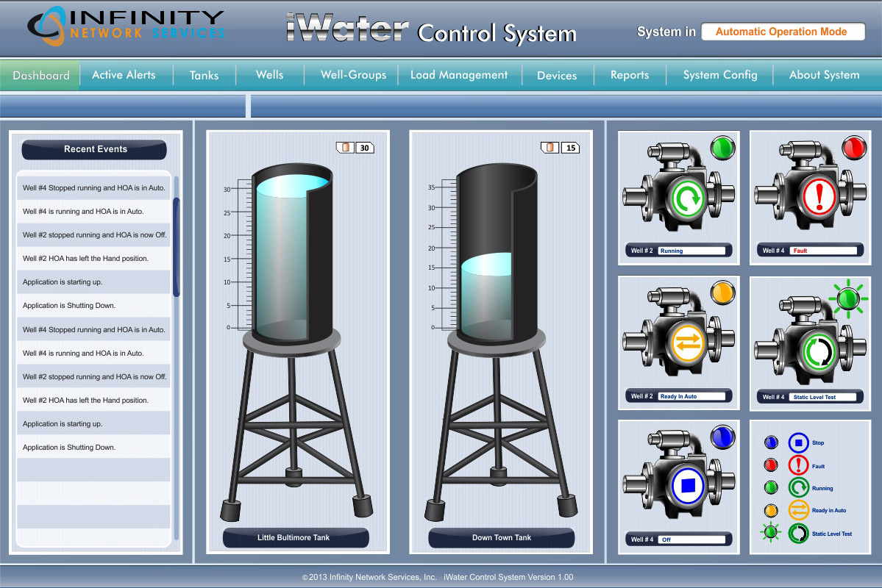Click the legend text 'Ready in Auto'

829,510
